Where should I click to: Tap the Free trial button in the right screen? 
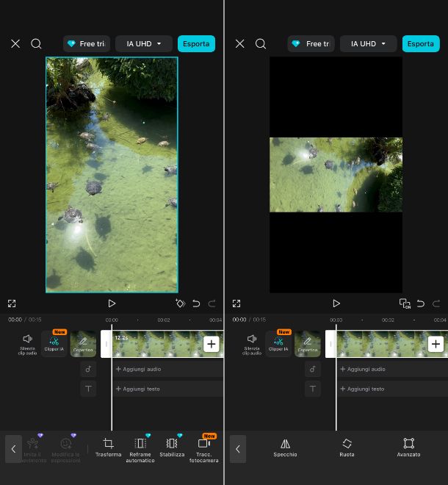point(311,43)
